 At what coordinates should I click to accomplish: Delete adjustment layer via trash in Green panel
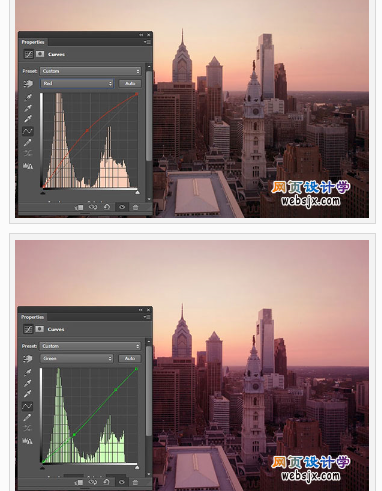(x=135, y=482)
